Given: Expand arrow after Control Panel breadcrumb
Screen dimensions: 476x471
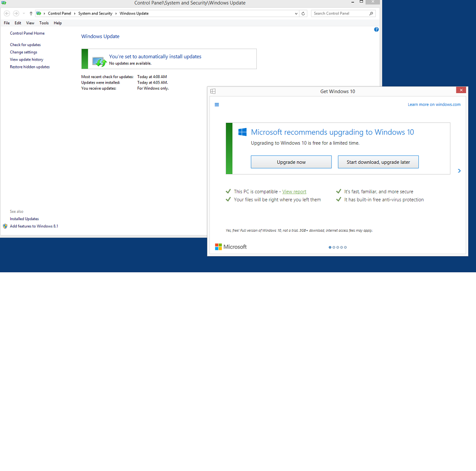Looking at the screenshot, I should coord(75,13).
